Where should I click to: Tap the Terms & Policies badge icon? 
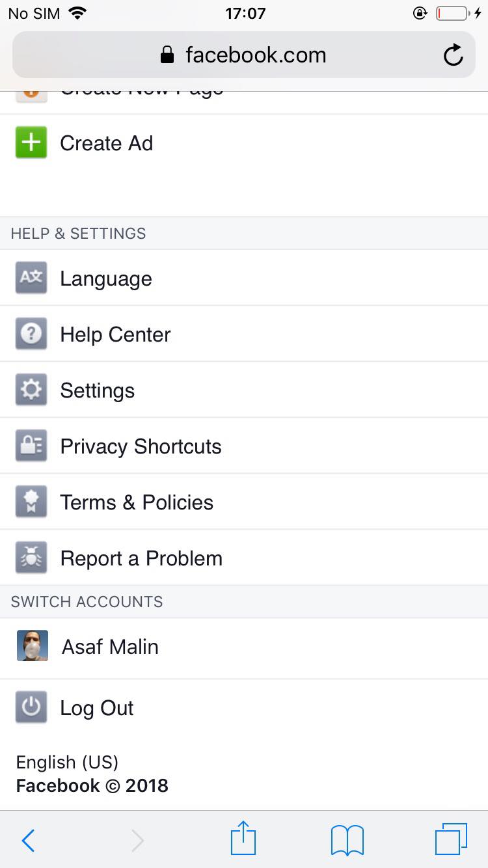(31, 502)
